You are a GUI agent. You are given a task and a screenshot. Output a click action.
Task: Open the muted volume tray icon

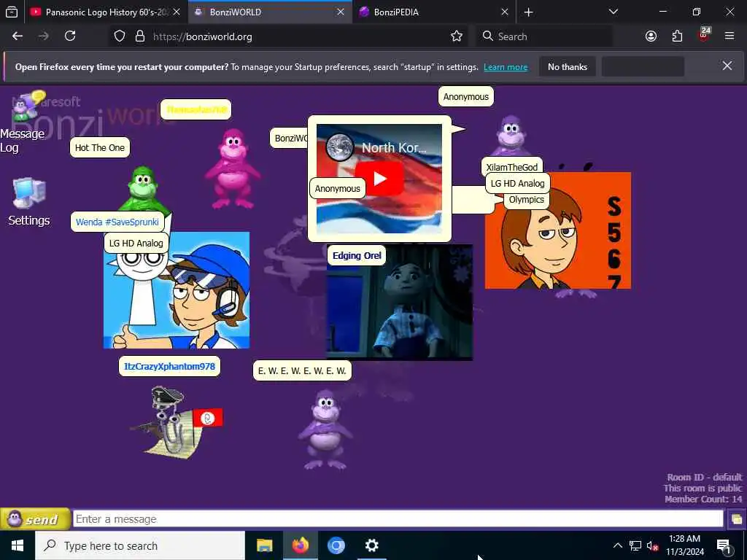[653, 545]
